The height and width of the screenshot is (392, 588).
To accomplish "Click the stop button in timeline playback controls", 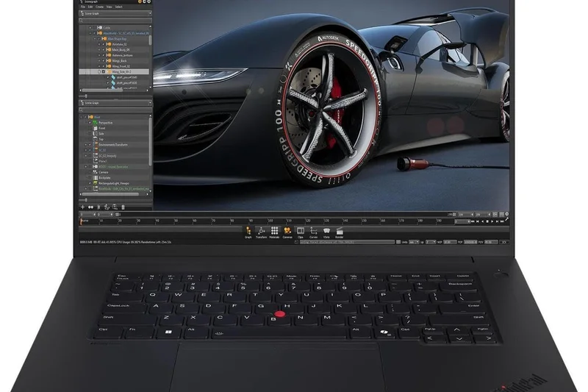I will click(x=487, y=221).
